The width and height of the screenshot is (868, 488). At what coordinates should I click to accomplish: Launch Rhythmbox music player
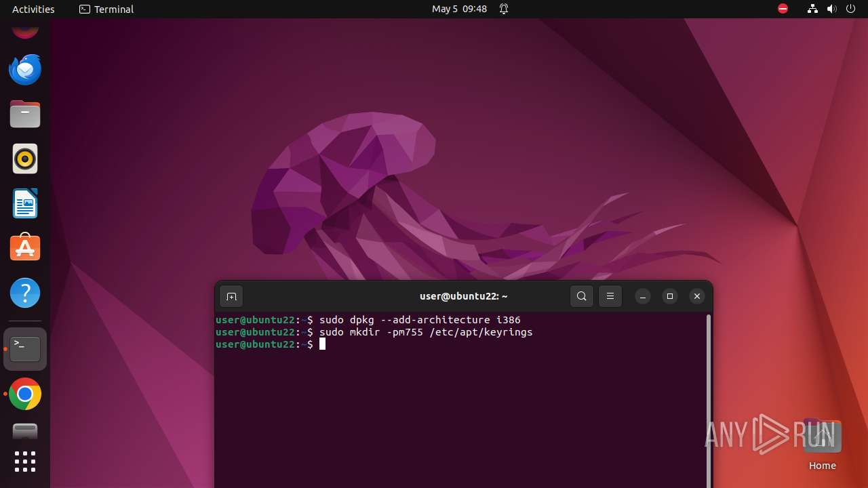click(x=25, y=159)
